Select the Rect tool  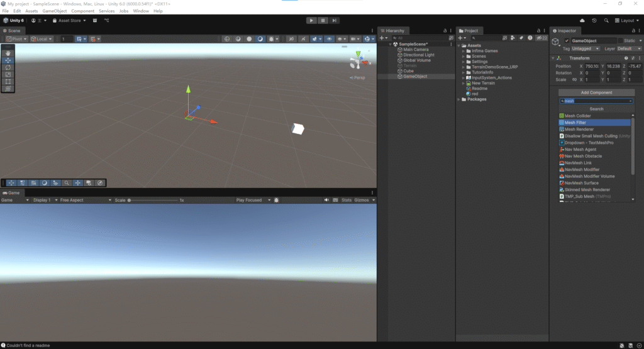tap(8, 81)
